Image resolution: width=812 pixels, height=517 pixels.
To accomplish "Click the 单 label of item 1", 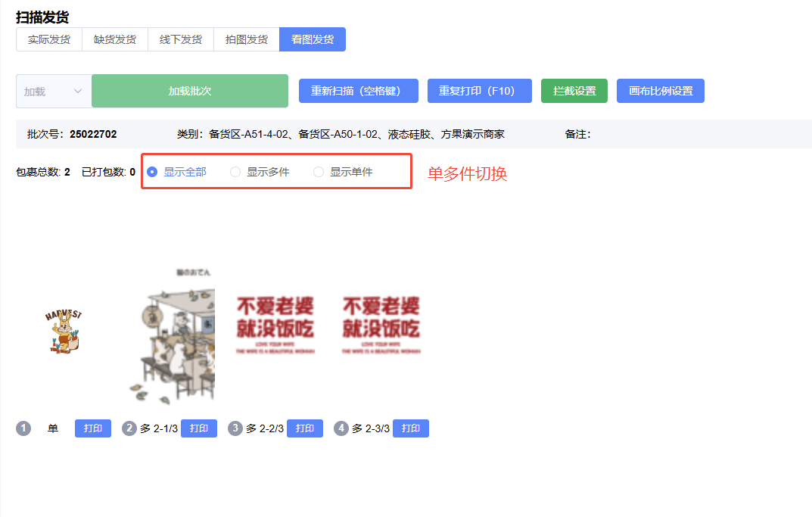I will pos(53,428).
